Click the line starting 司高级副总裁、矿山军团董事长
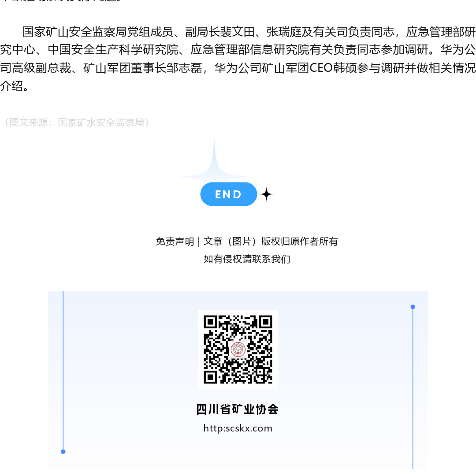Image resolution: width=476 pixels, height=476 pixels. click(x=238, y=68)
